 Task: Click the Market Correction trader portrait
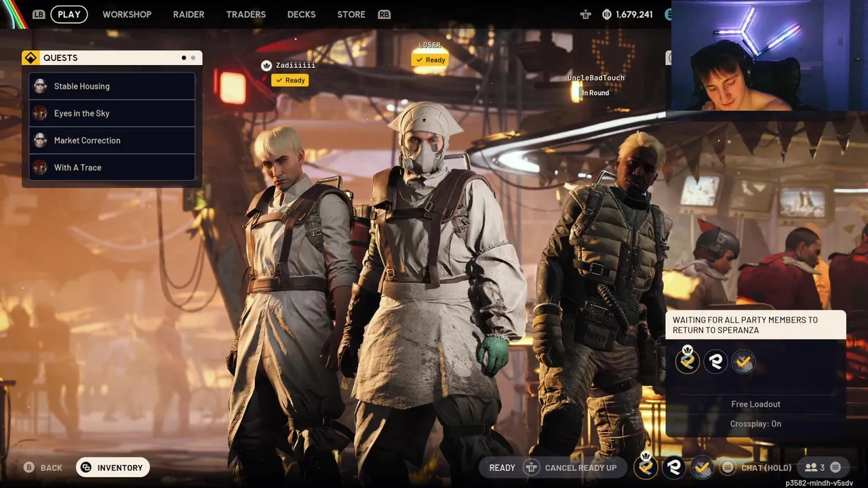(40, 140)
